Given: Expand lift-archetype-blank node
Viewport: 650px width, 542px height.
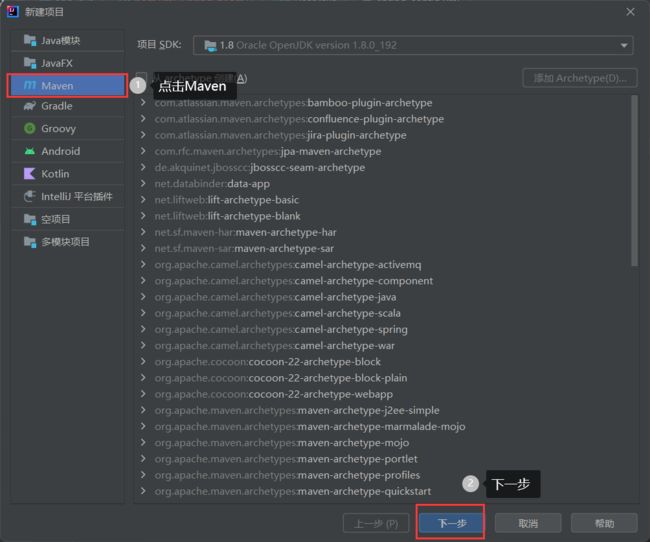Looking at the screenshot, I should click(143, 216).
